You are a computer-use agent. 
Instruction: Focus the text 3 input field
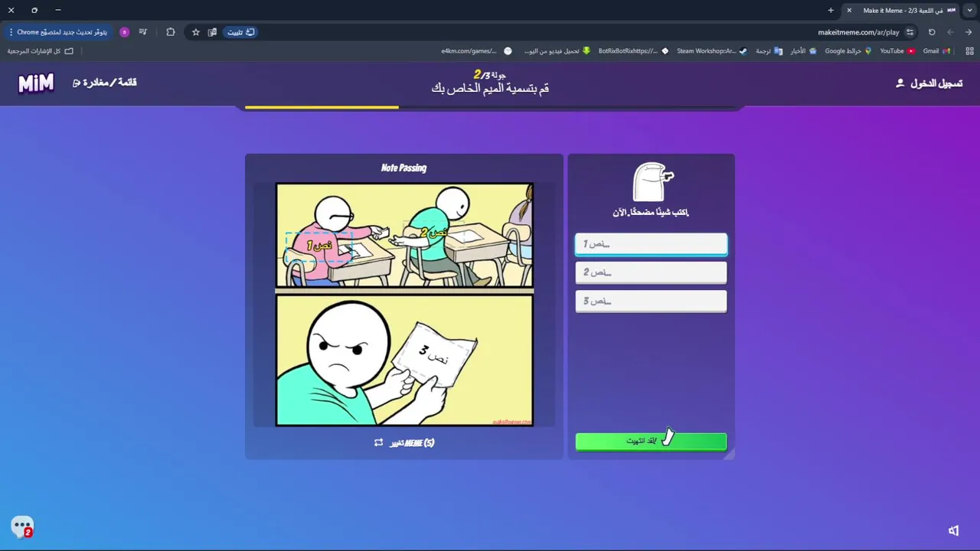pos(651,301)
